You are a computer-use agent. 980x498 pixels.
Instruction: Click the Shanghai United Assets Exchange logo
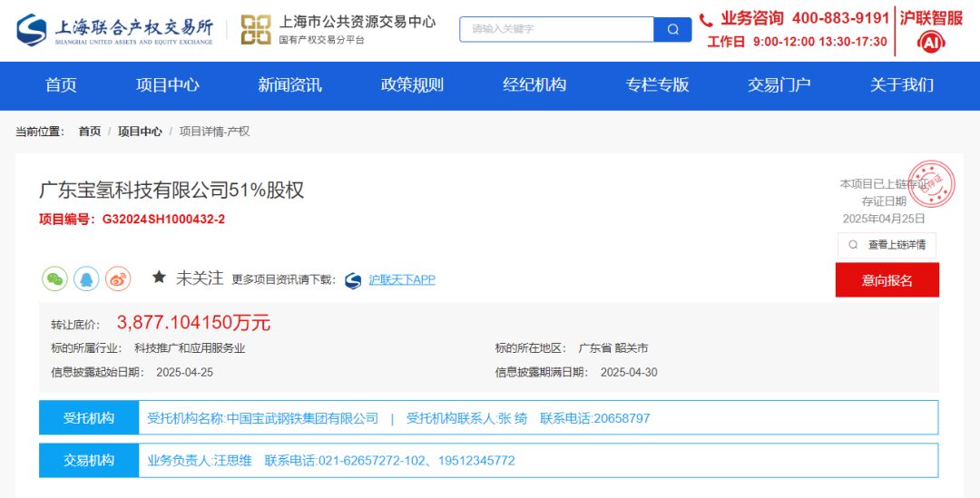pos(114,29)
